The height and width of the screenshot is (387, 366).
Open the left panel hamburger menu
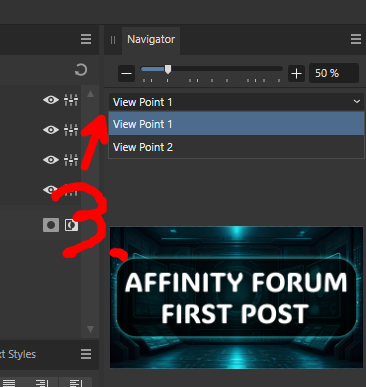coord(86,39)
